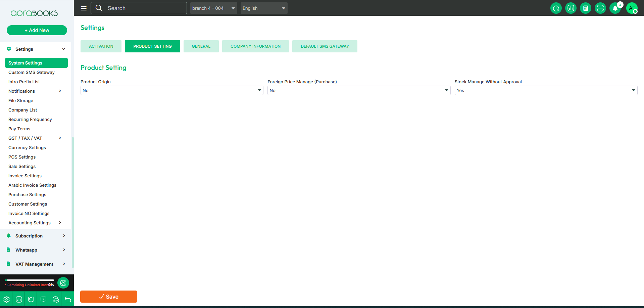Click the orange Save button

(x=109, y=297)
